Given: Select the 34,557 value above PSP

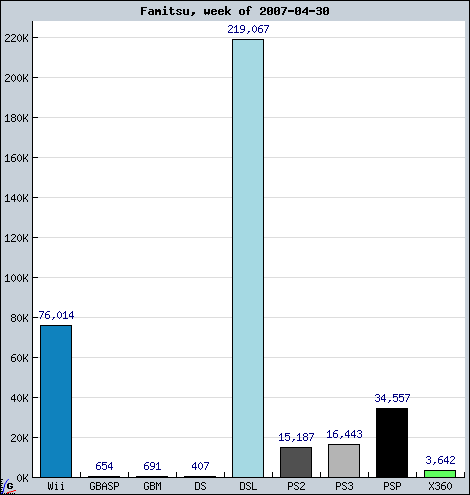Looking at the screenshot, I should tap(392, 398).
